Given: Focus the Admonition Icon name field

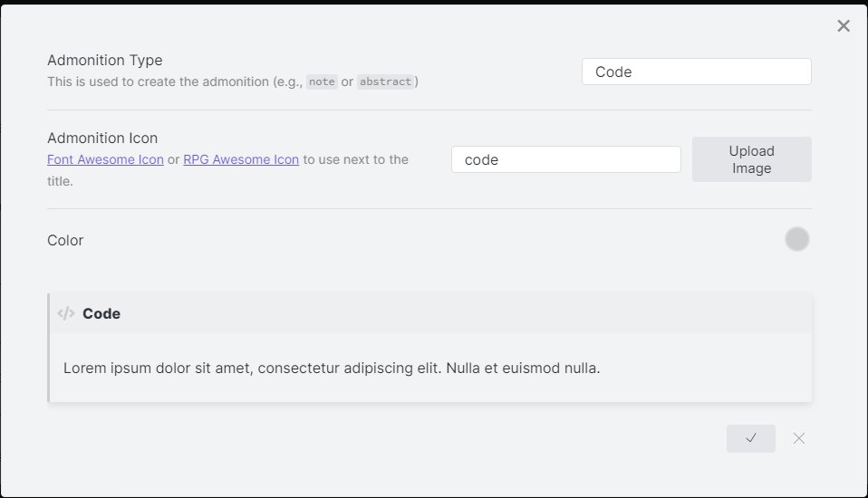Looking at the screenshot, I should [x=565, y=159].
